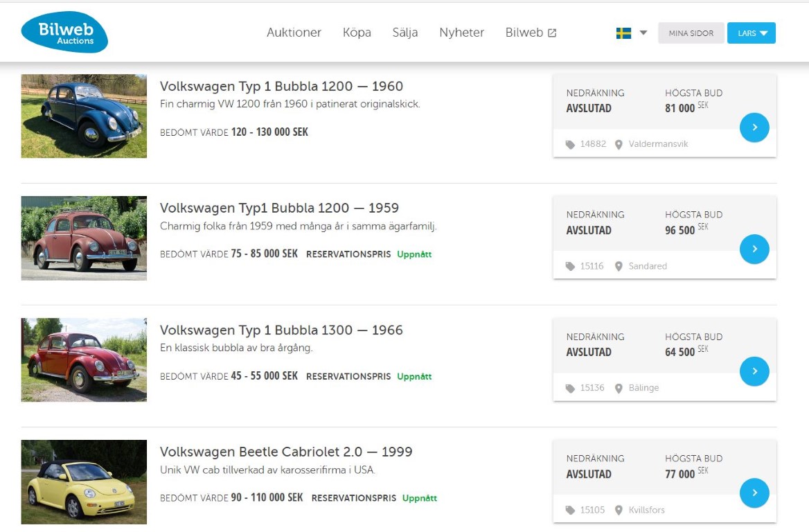The height and width of the screenshot is (532, 809).
Task: Click the Bilweb Auctions logo
Action: (64, 33)
